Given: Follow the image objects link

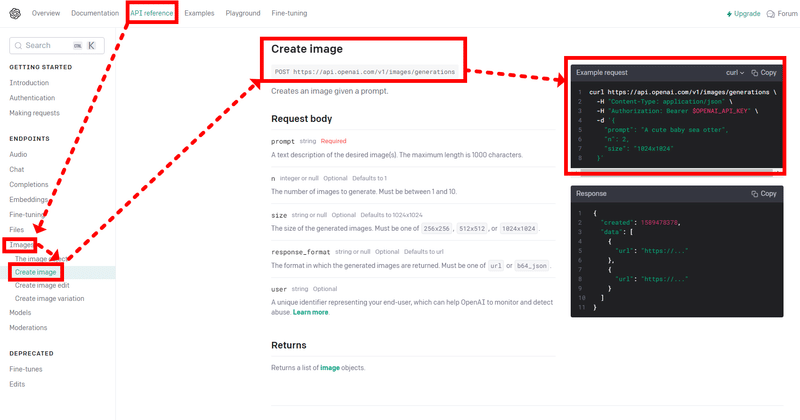Looking at the screenshot, I should coord(330,368).
